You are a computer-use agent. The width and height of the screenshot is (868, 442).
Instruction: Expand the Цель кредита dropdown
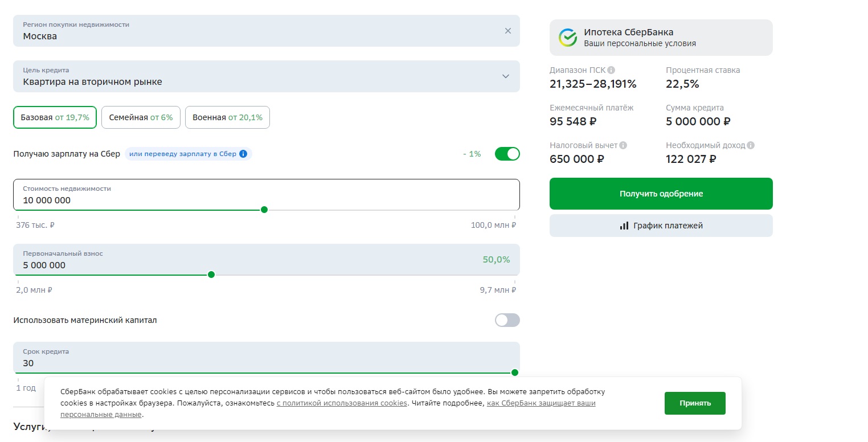[x=505, y=76]
